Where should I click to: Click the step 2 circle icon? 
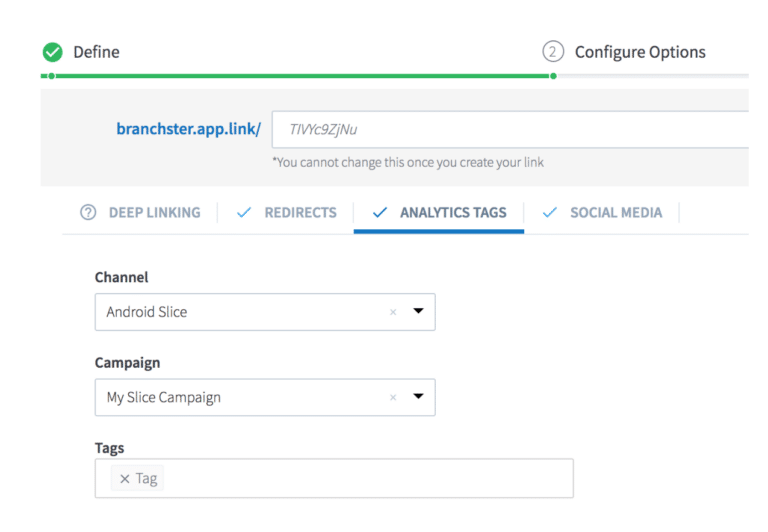[552, 52]
